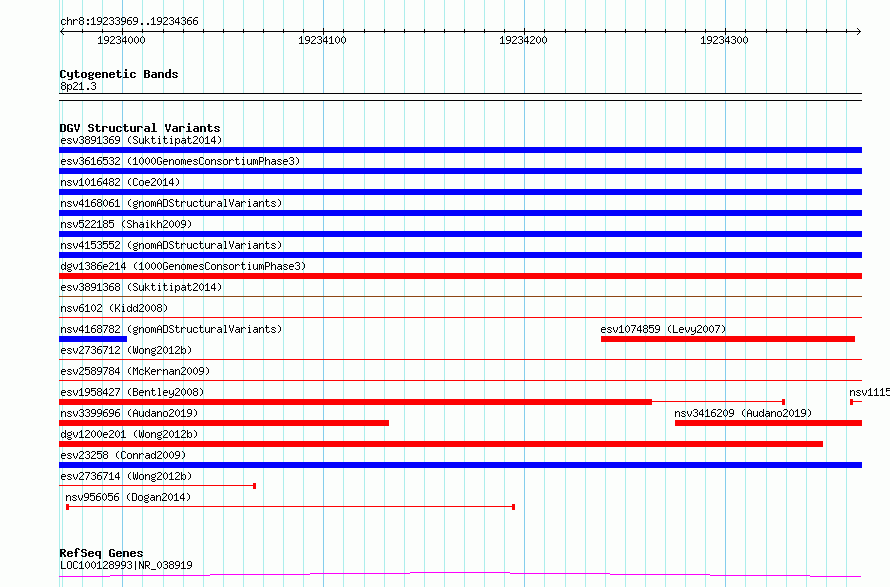This screenshot has height=587, width=890.
Task: Click the nsv6102 (Kidd2008) label
Action: [114, 308]
